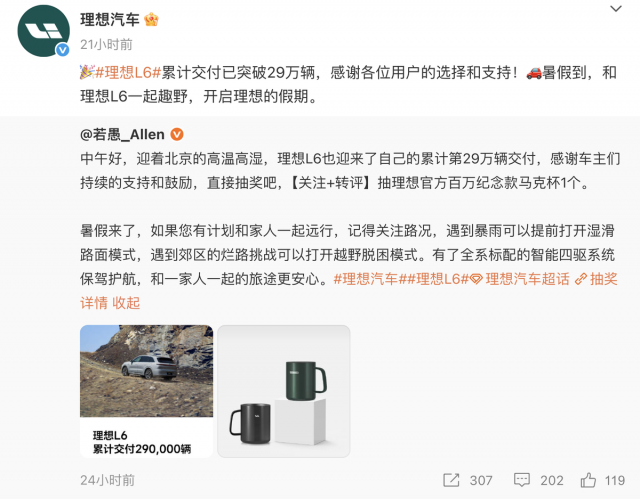
Task: Open the comments speech-bubble icon
Action: click(x=522, y=480)
